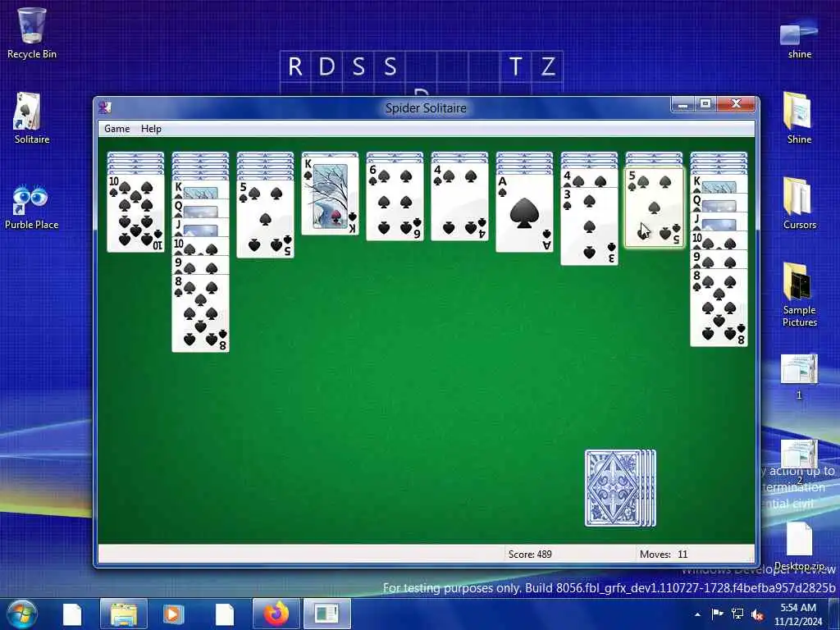
Task: Deal new row from stock pile
Action: (x=620, y=488)
